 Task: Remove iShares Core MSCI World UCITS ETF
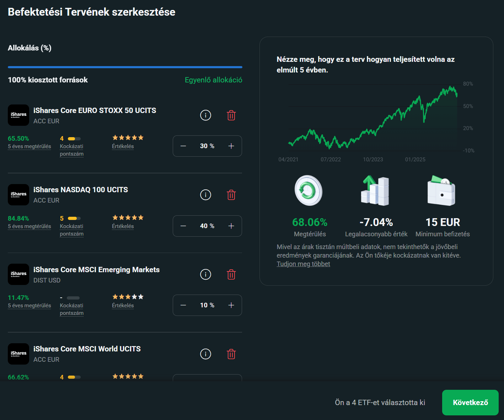click(231, 354)
